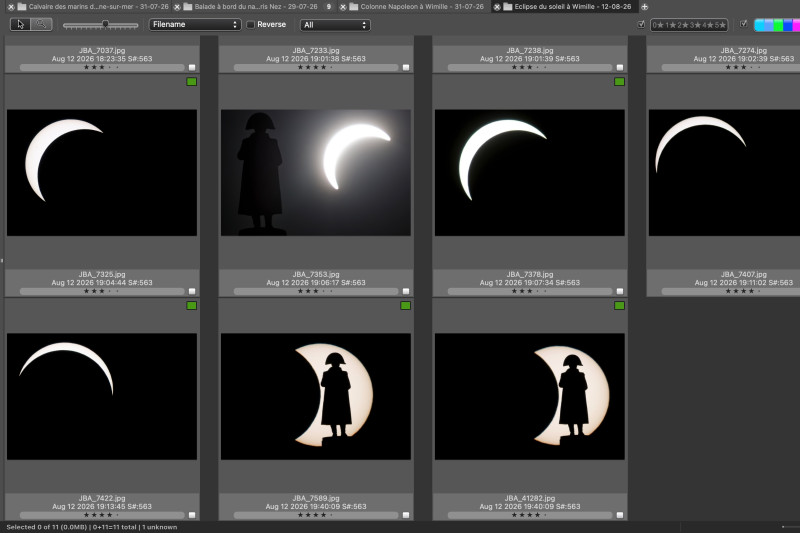The height and width of the screenshot is (533, 800).
Task: Open the Filename sort order dropdown
Action: click(195, 24)
